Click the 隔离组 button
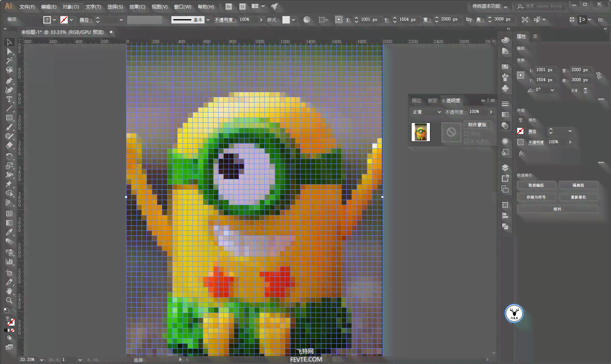The image size is (611, 364). point(578,185)
